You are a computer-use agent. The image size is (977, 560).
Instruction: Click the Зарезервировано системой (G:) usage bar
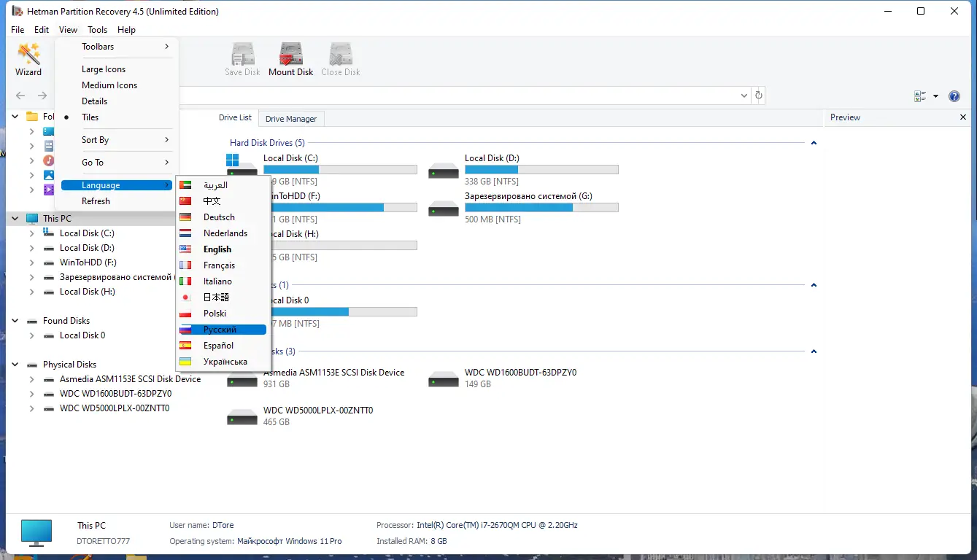541,208
